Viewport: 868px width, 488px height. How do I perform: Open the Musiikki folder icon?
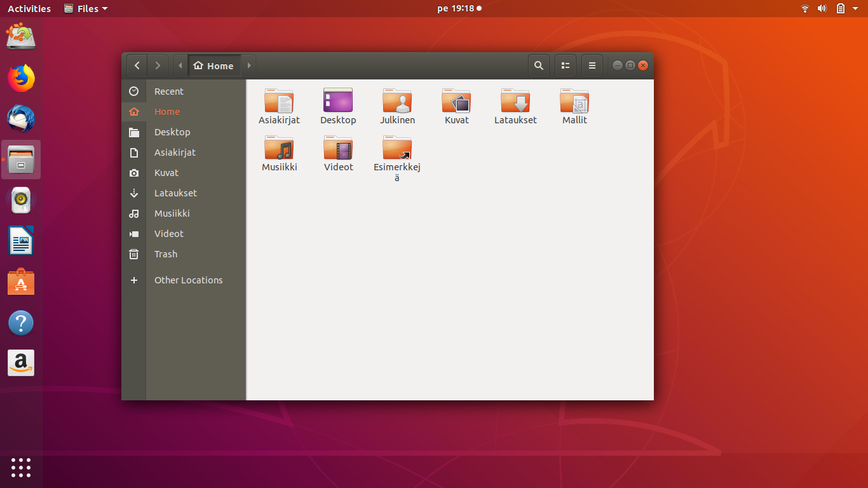tap(279, 149)
